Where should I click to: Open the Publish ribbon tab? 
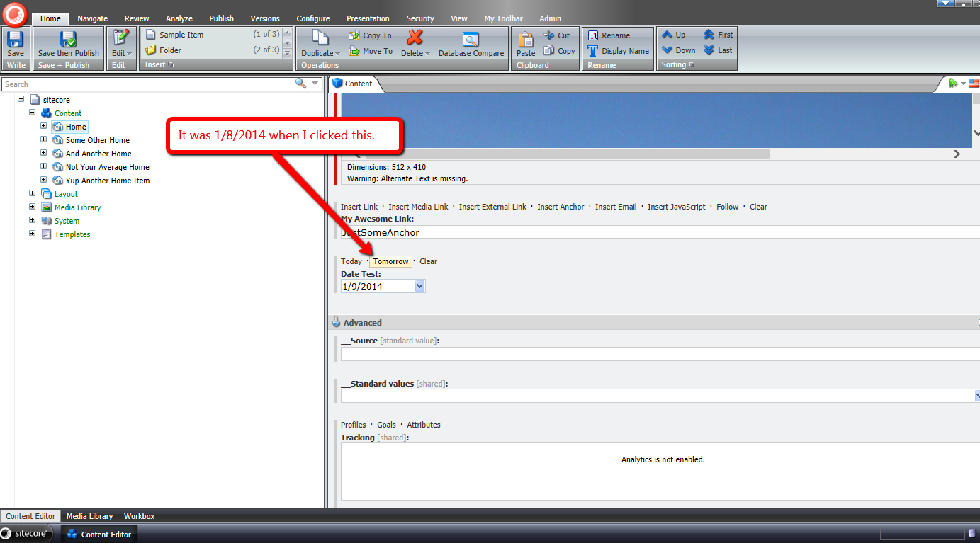[x=221, y=18]
